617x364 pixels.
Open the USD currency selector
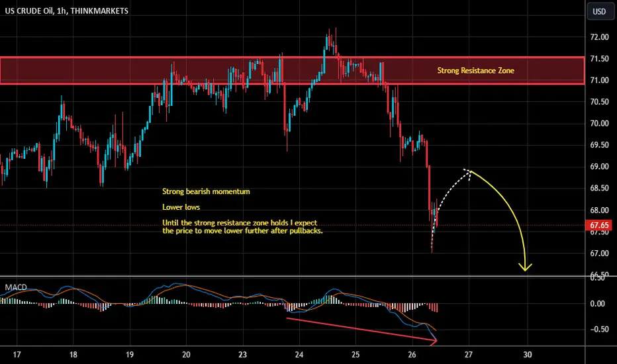[599, 11]
